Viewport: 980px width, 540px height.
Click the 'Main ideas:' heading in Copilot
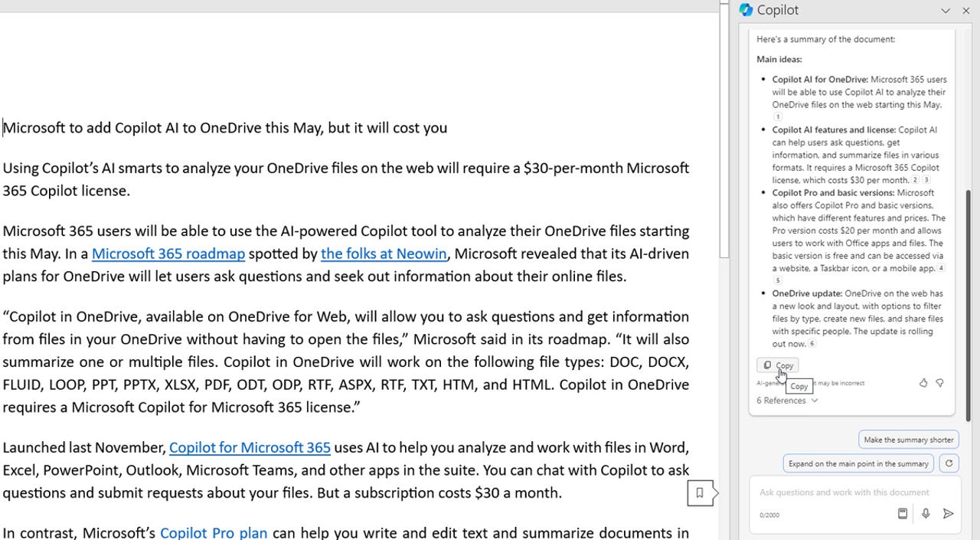click(x=779, y=59)
